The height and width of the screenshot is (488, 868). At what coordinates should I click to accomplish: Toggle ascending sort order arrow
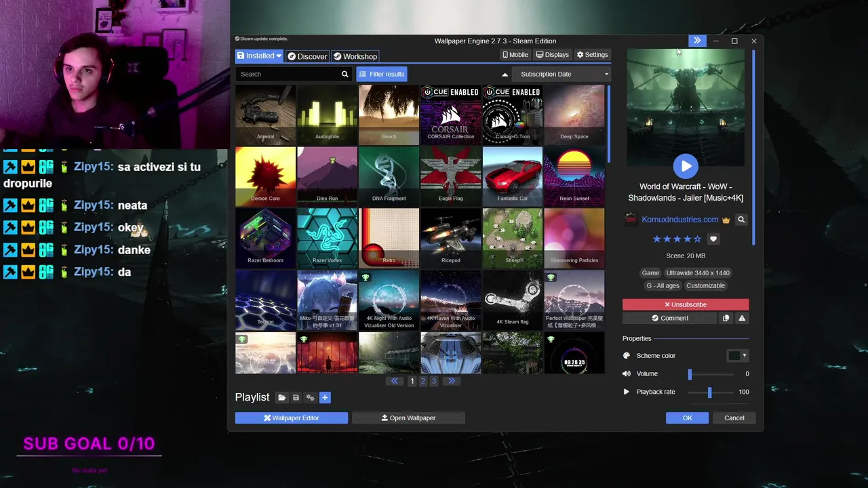tap(505, 75)
